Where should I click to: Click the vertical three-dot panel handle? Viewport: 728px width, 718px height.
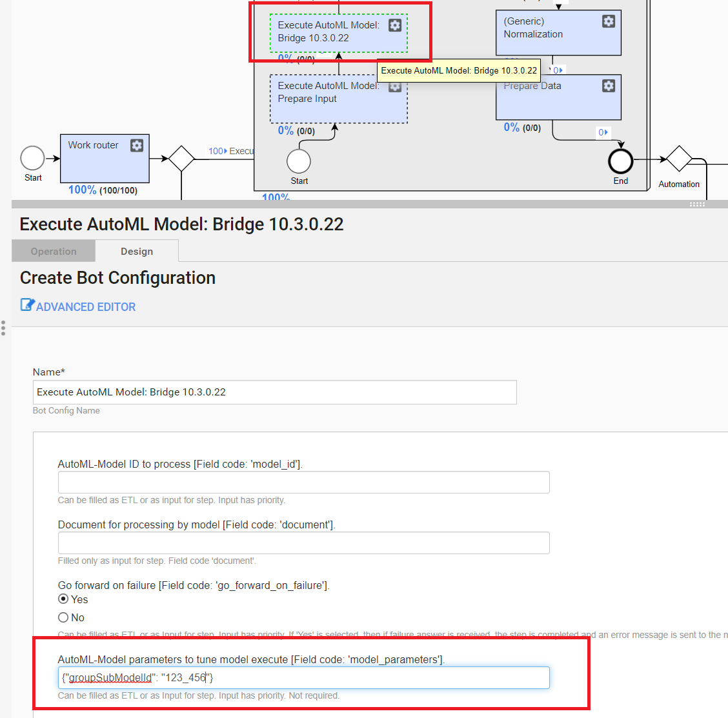point(3,328)
